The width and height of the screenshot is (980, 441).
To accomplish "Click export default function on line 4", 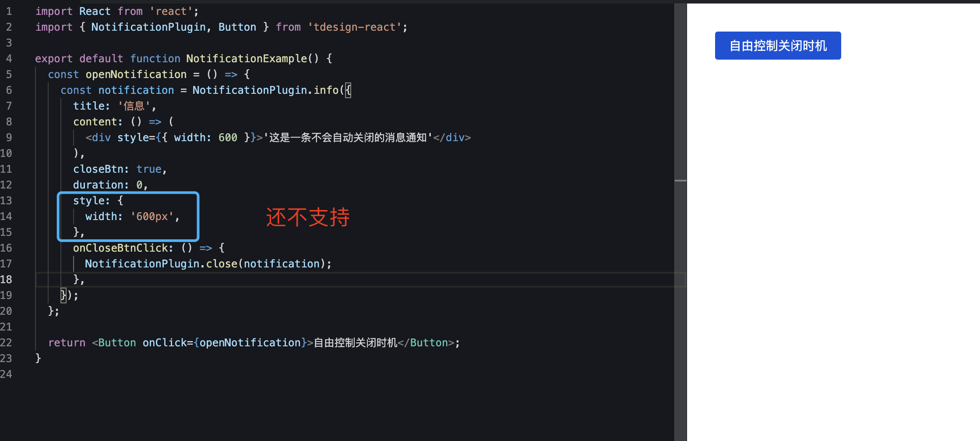I will (107, 58).
